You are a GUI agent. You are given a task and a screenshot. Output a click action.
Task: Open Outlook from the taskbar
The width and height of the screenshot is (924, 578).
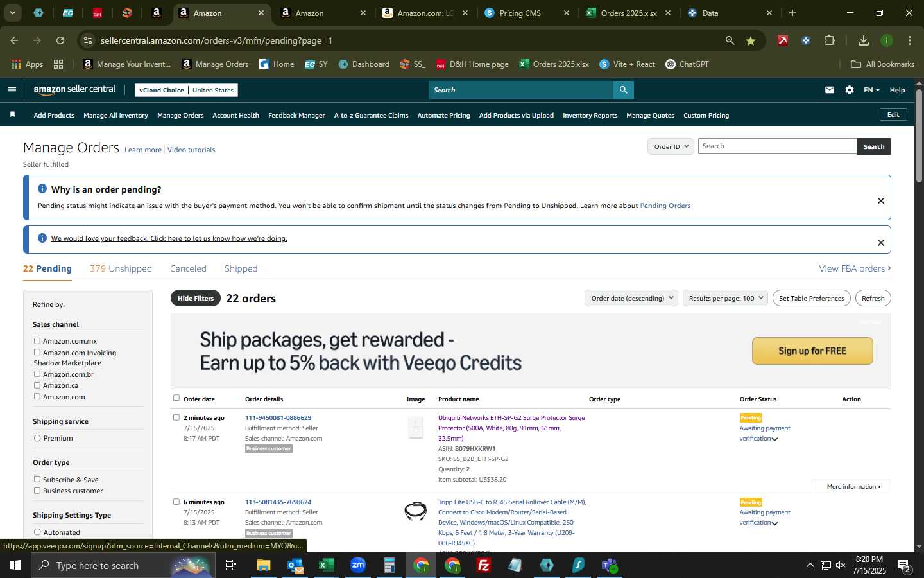[295, 565]
